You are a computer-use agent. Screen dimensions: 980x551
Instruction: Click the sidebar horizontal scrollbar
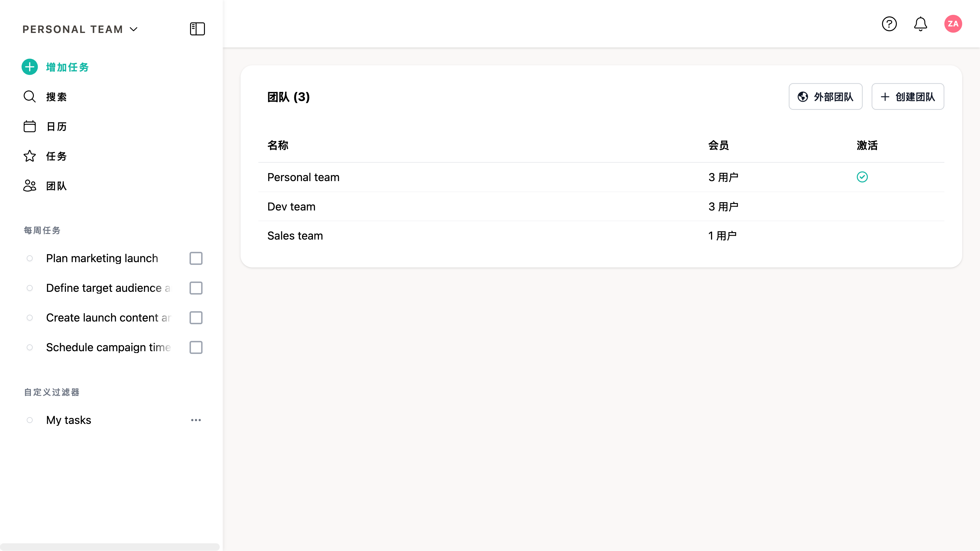click(110, 547)
